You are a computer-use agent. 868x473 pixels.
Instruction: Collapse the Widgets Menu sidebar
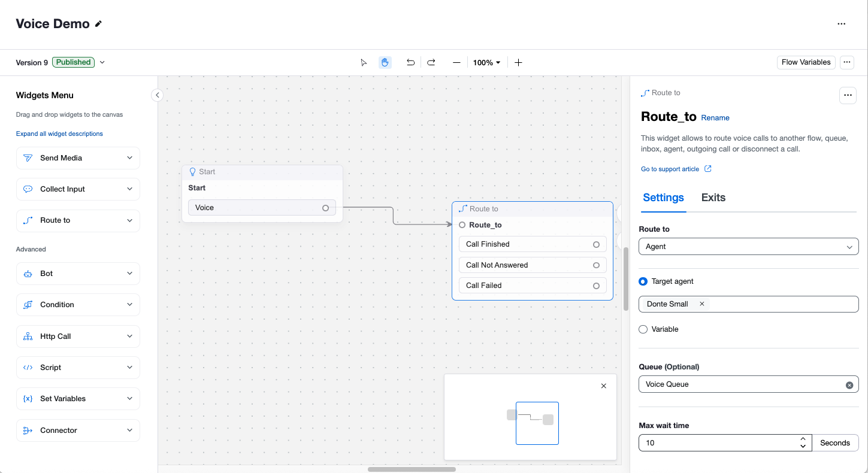[x=157, y=95]
